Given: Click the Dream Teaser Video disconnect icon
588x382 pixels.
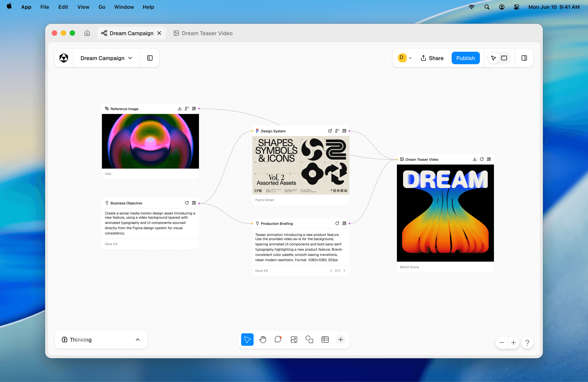Looking at the screenshot, I should coord(489,159).
